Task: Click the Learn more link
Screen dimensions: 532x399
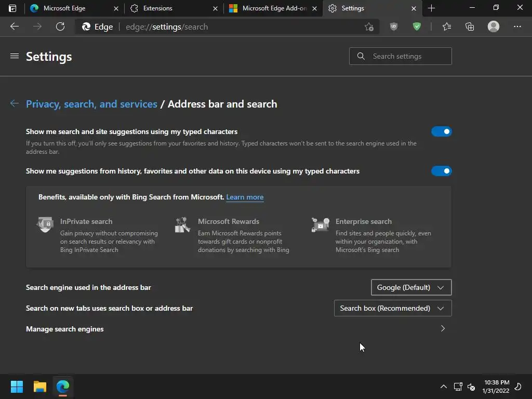Action: (245, 197)
